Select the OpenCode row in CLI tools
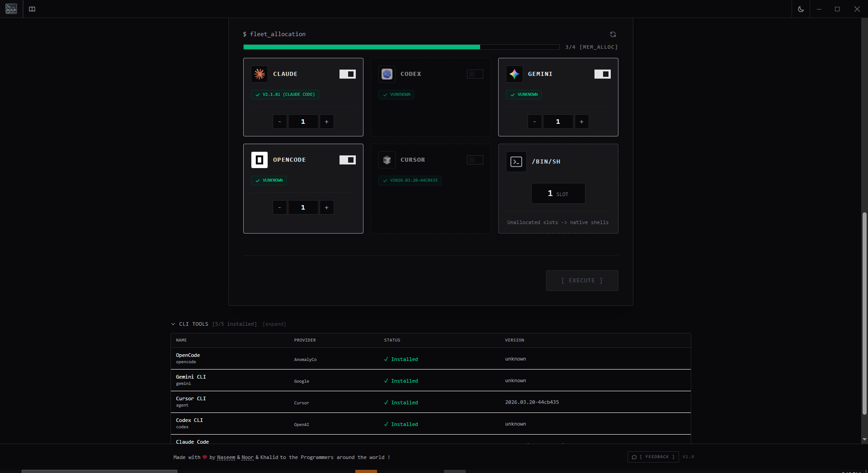868x473 pixels. pyautogui.click(x=431, y=359)
